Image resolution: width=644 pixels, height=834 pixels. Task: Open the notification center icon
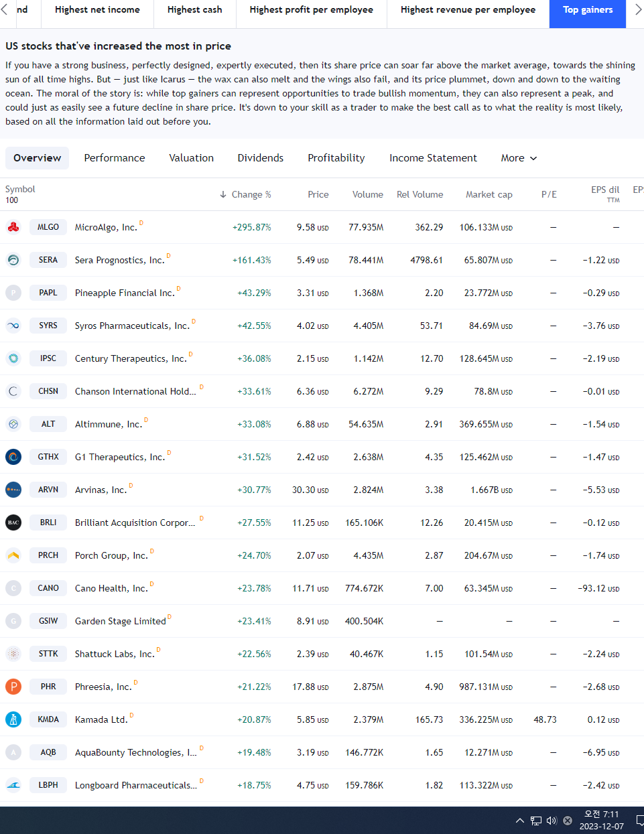(640, 821)
